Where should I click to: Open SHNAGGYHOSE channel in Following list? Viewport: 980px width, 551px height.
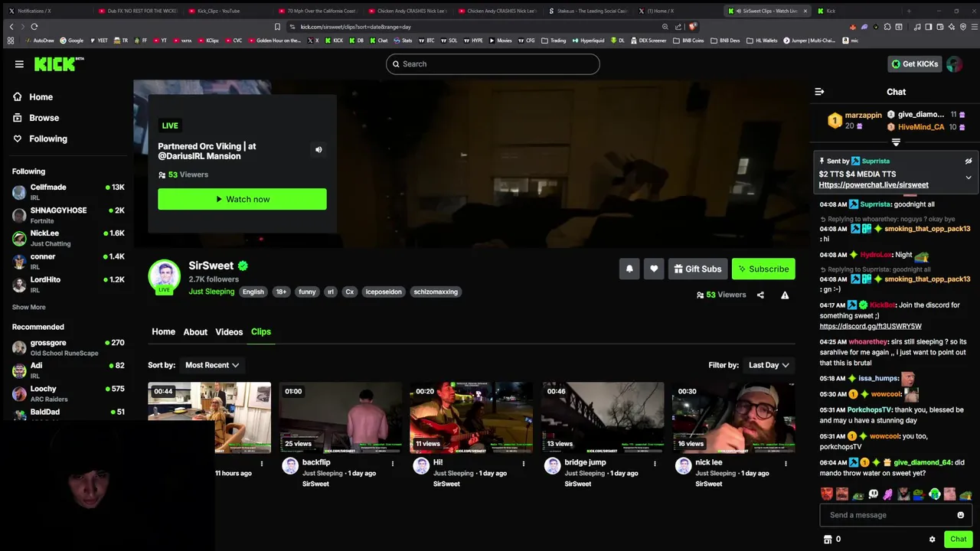coord(68,214)
